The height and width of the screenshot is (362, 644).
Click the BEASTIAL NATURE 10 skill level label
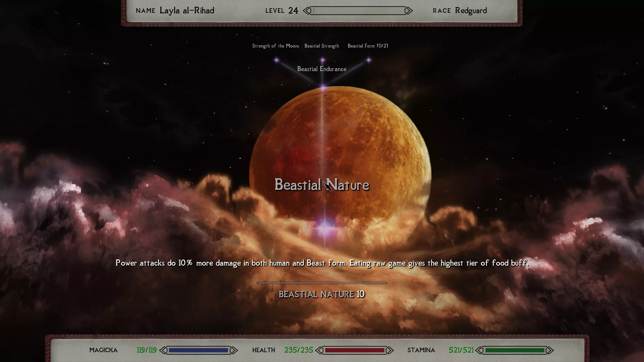tap(322, 294)
